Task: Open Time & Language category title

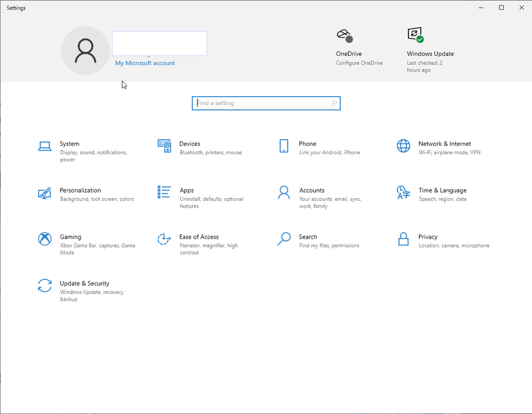Action: tap(443, 190)
